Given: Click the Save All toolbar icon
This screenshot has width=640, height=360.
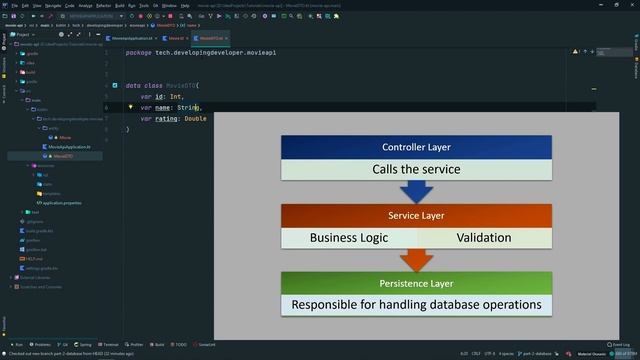Looking at the screenshot, I should click(13, 16).
